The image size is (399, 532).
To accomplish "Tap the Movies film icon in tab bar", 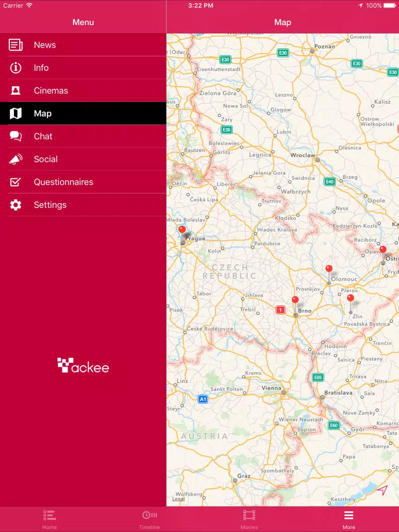I will click(x=249, y=515).
